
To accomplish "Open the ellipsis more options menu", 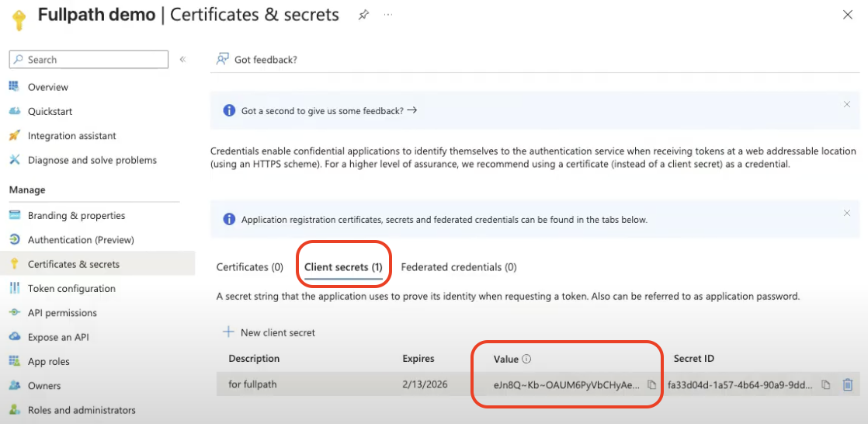I will click(x=388, y=15).
